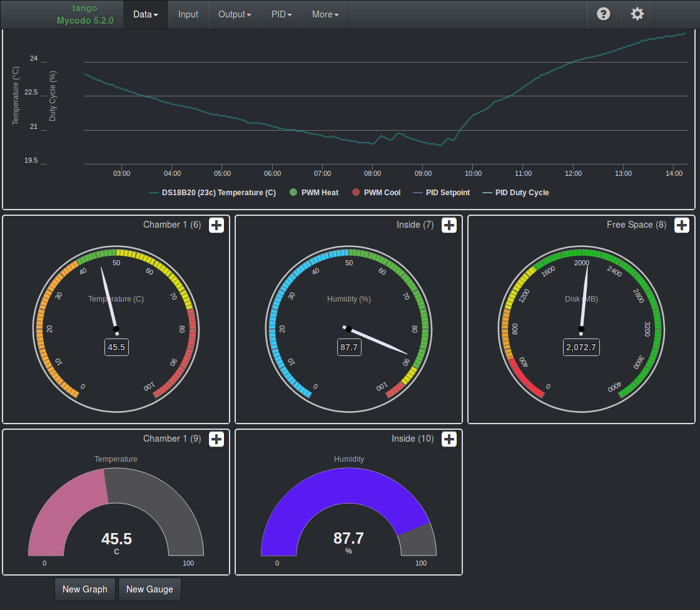Open the PID dropdown menu
The image size is (700, 610).
(x=282, y=14)
